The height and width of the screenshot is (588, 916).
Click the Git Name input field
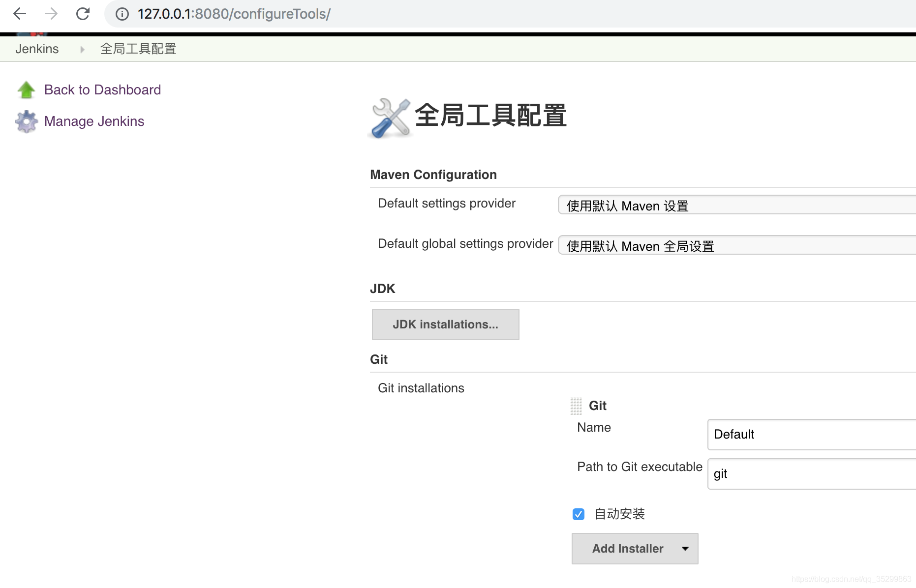(x=812, y=435)
